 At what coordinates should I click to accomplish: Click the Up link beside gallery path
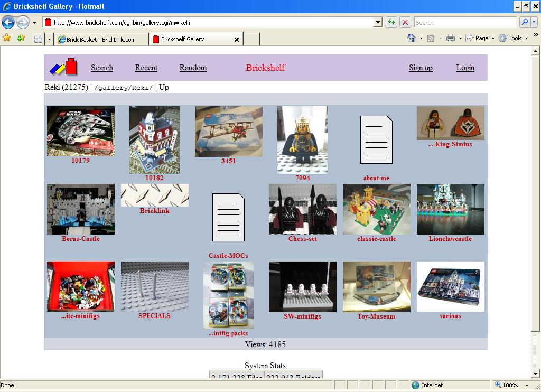pos(164,87)
